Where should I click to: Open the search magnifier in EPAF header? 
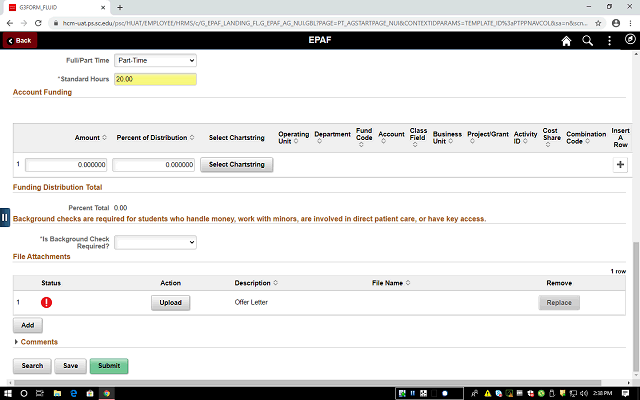click(x=587, y=40)
